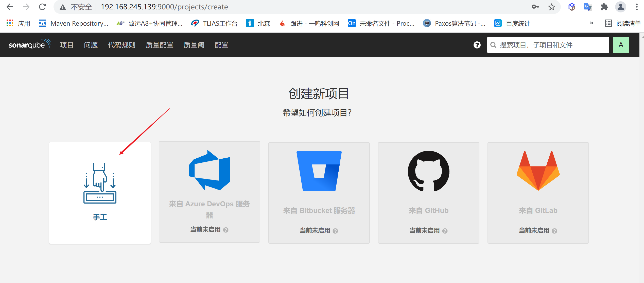Click the help icon beside the Azure "当前未启用" label
Image resolution: width=644 pixels, height=283 pixels.
coord(226,230)
